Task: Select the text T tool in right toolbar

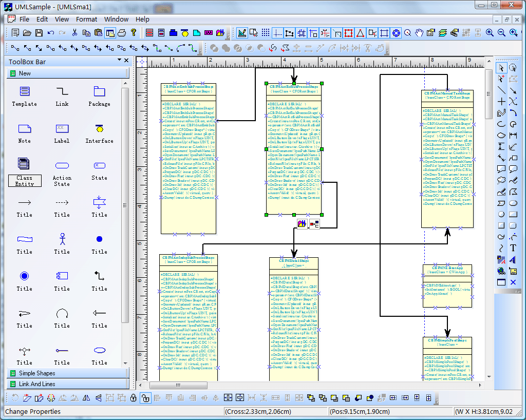Action: coord(513,248)
